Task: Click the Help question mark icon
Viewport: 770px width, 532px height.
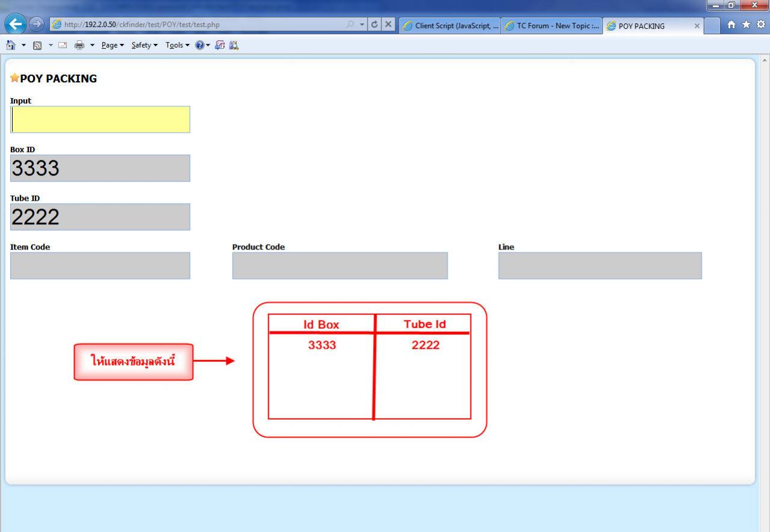Action: pyautogui.click(x=200, y=45)
